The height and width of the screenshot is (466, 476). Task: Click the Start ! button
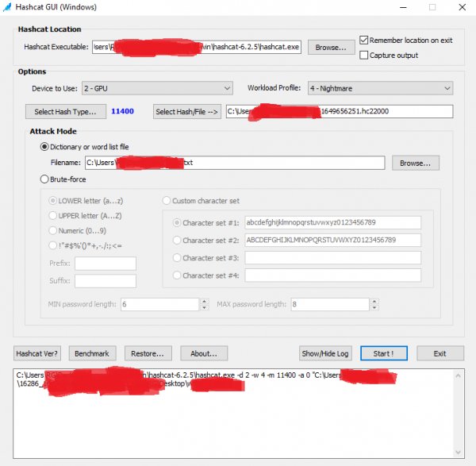(x=384, y=353)
